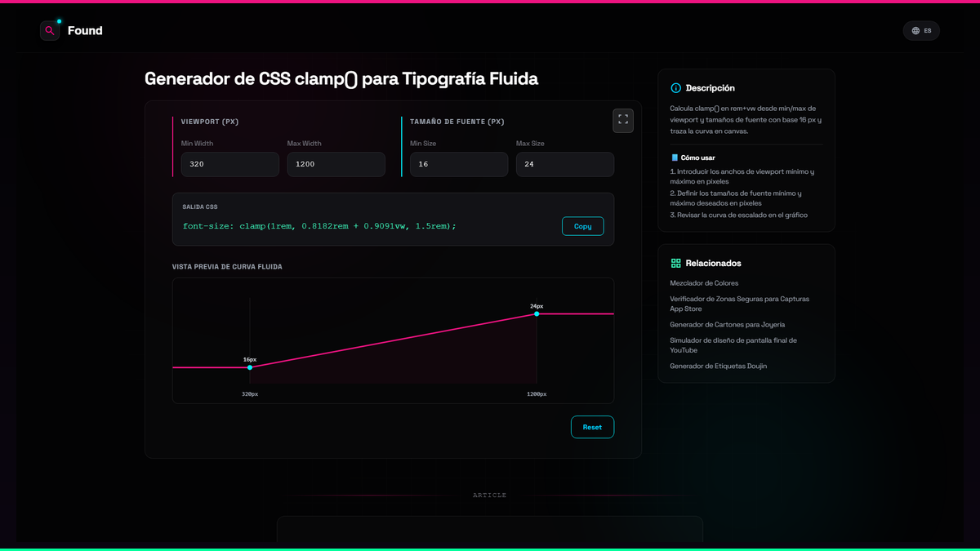The width and height of the screenshot is (980, 551).
Task: Click step 1 Introducir los anchos de viewport
Action: click(x=742, y=176)
